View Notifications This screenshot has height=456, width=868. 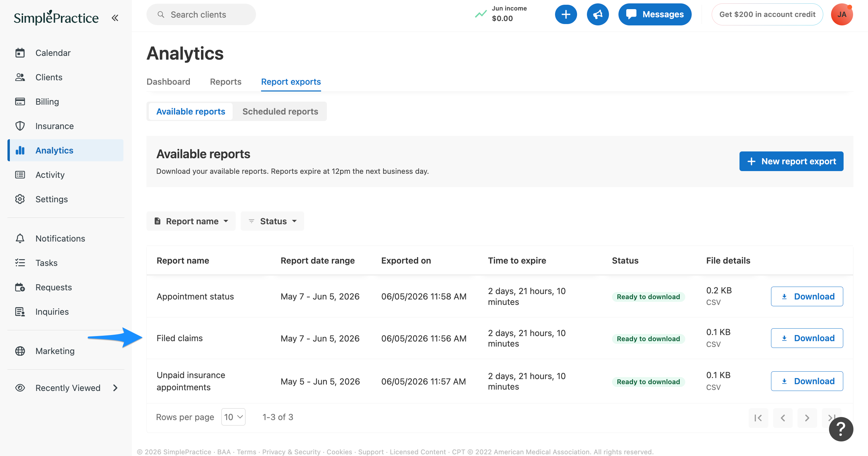click(65, 239)
